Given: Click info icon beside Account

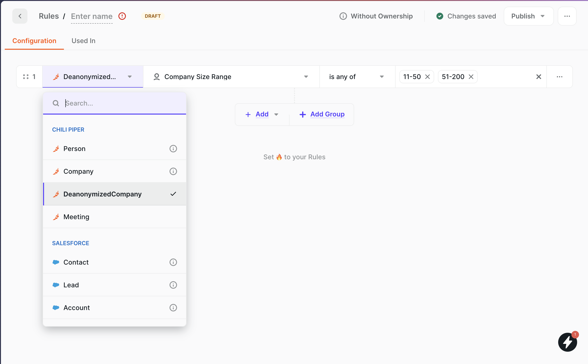Looking at the screenshot, I should 173,307.
